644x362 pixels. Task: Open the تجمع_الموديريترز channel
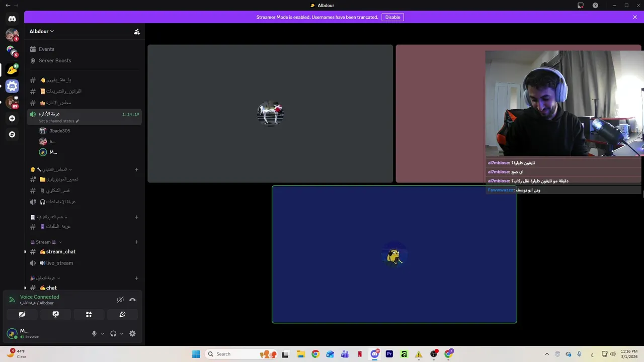85,179
